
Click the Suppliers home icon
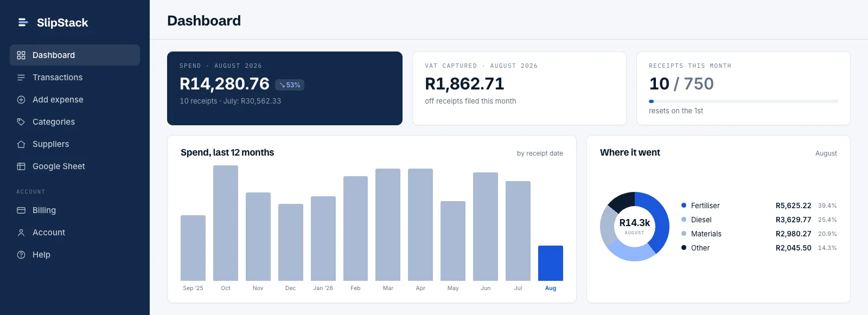pos(21,144)
